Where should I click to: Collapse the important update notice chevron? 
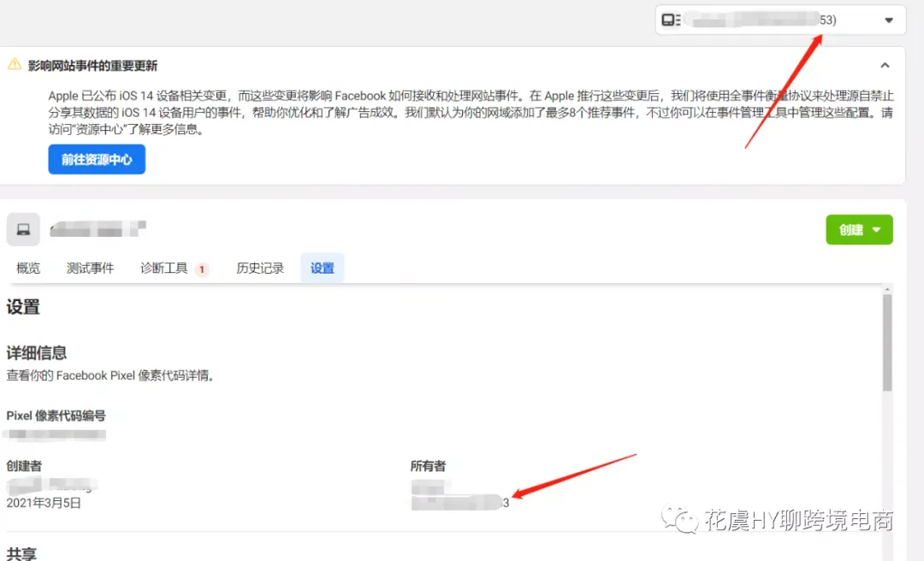(x=885, y=65)
